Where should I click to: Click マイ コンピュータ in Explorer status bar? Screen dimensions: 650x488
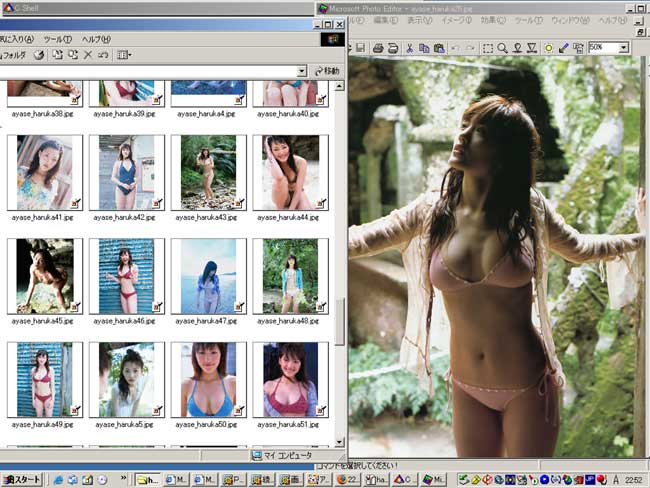[x=282, y=456]
